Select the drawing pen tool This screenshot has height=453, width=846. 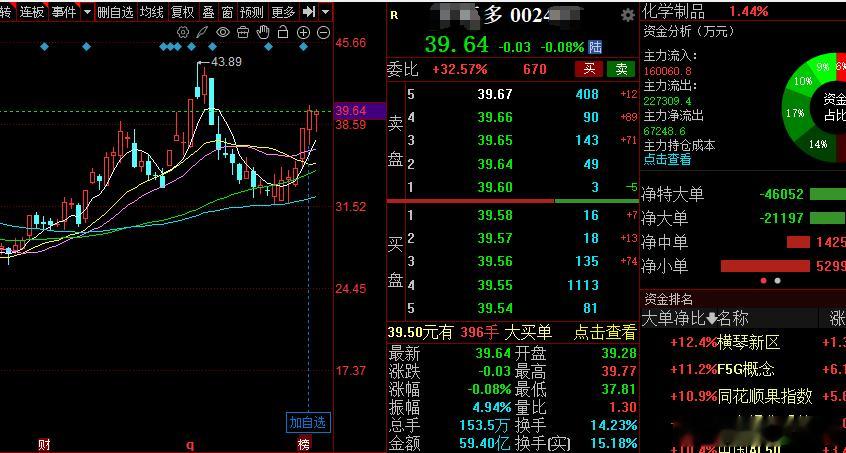click(x=202, y=33)
